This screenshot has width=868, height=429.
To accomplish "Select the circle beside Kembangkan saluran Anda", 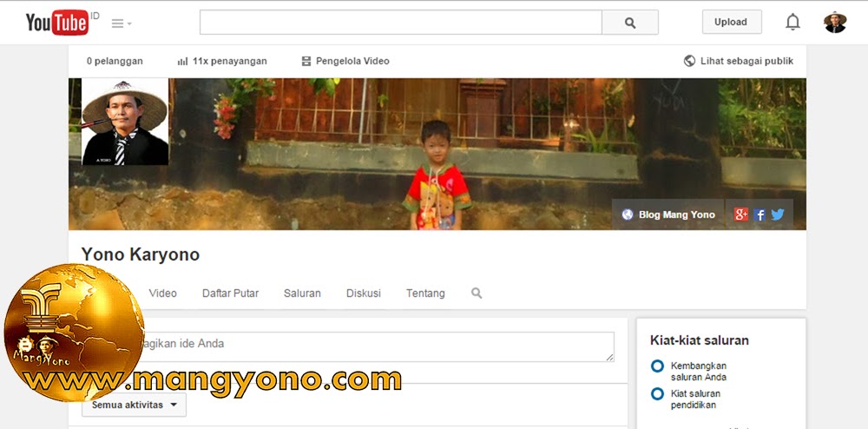I will pos(657,366).
